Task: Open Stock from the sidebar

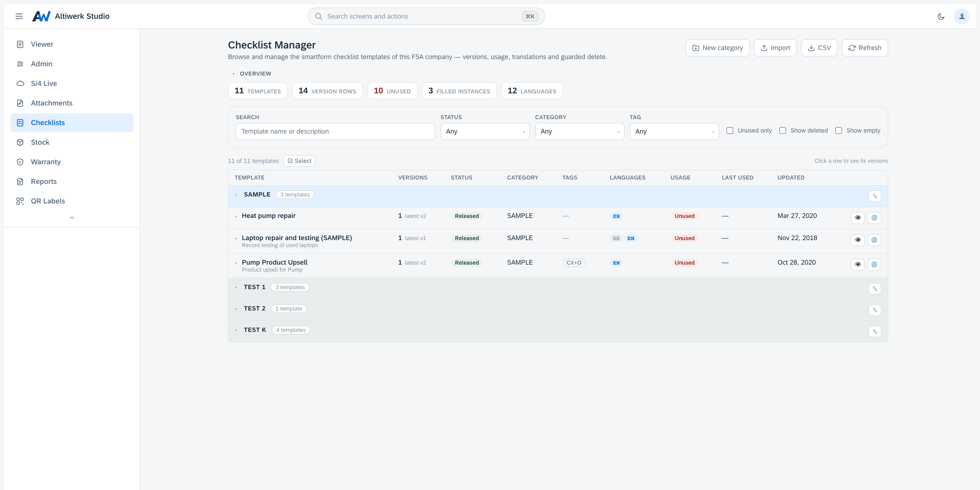Action: (72, 142)
